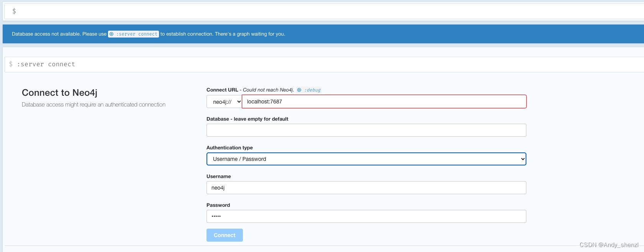The width and height of the screenshot is (644, 252).
Task: Click the 'Database - leave empty for default' label
Action: [247, 119]
